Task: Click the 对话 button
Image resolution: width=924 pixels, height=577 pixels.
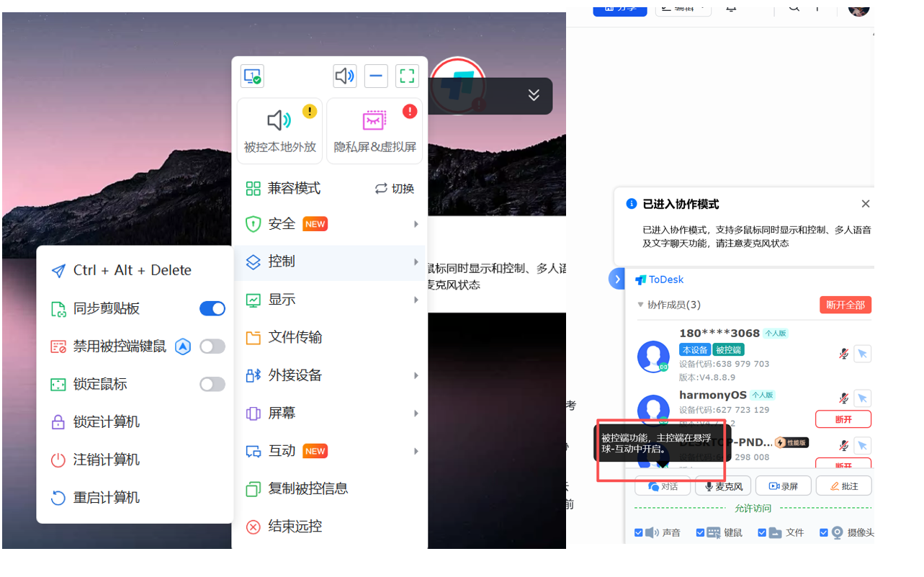Action: pyautogui.click(x=663, y=486)
